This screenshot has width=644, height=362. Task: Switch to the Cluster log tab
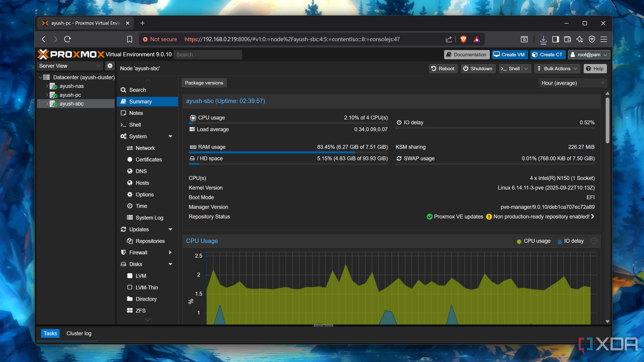(x=79, y=333)
